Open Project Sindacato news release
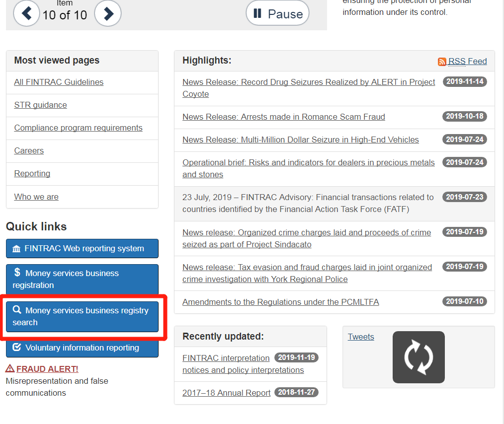 coord(307,238)
